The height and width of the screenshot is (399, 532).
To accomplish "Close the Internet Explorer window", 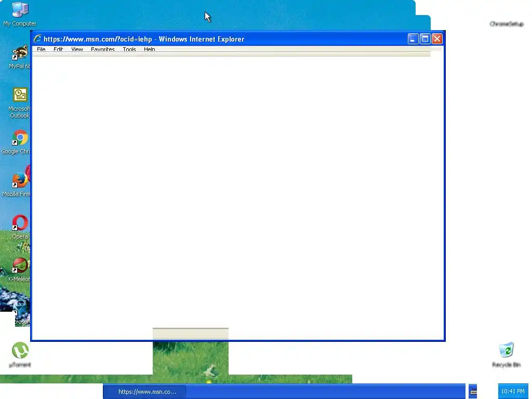I will coord(437,39).
